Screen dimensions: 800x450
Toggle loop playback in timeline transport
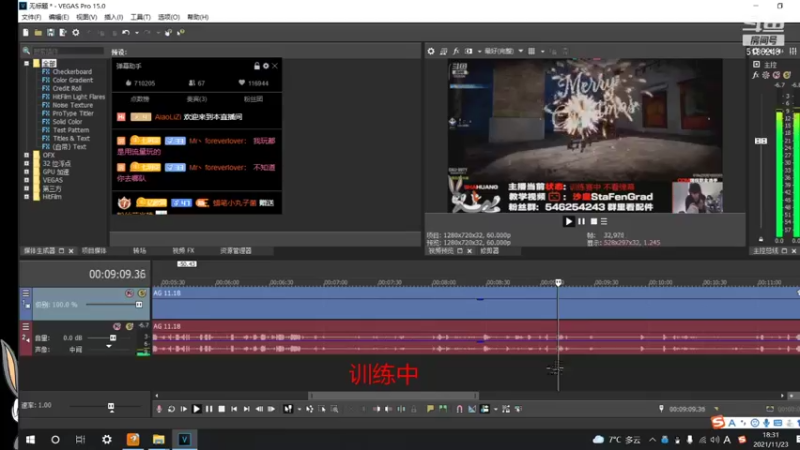point(171,409)
